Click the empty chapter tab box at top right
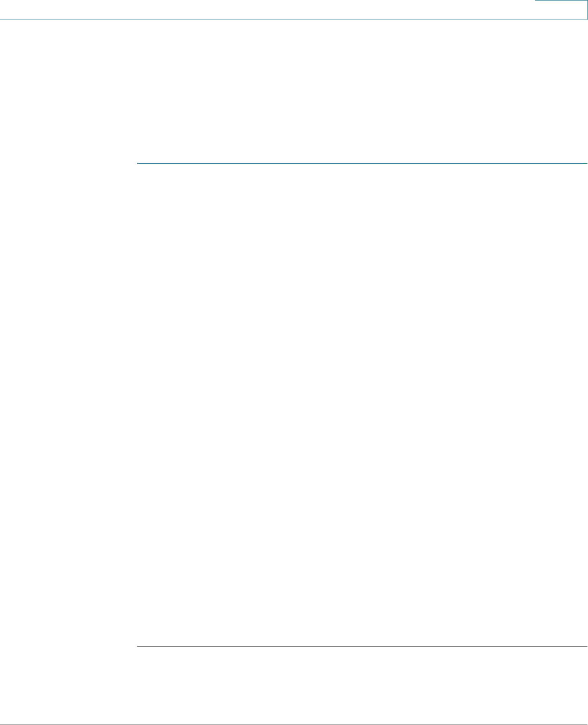The width and height of the screenshot is (588, 725). (x=561, y=10)
